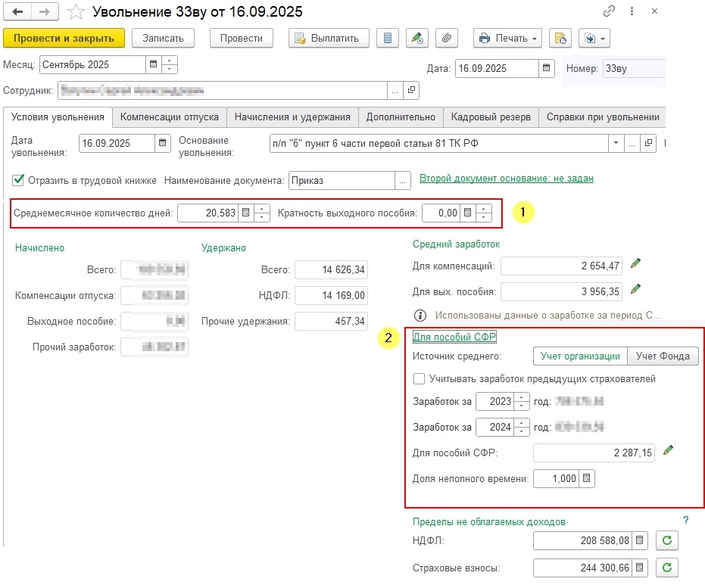Viewport: 705px width, 588px height.
Task: Open calendar for the Месяц field
Action: [153, 64]
